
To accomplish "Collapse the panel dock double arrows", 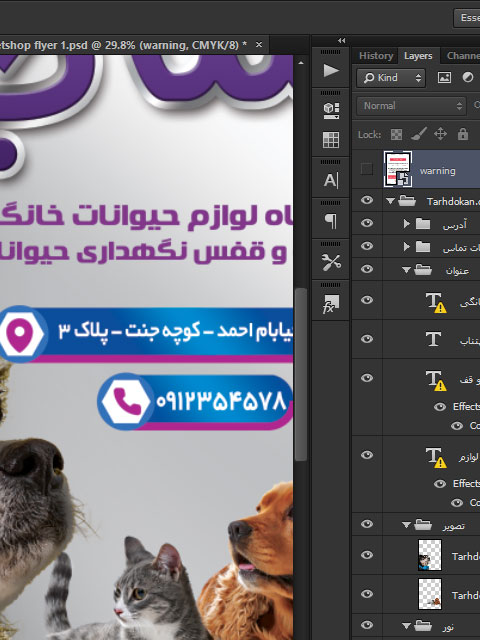I will pyautogui.click(x=342, y=40).
